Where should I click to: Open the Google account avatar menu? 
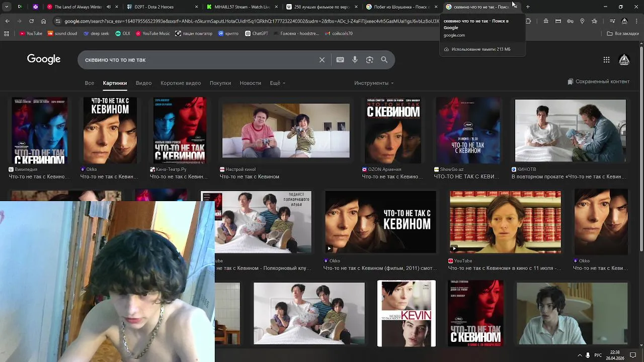(624, 60)
